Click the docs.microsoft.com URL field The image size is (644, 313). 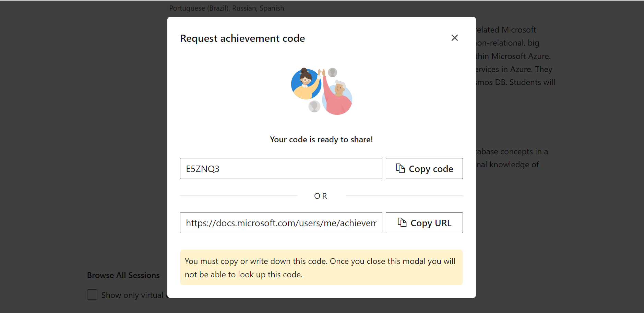click(x=281, y=223)
